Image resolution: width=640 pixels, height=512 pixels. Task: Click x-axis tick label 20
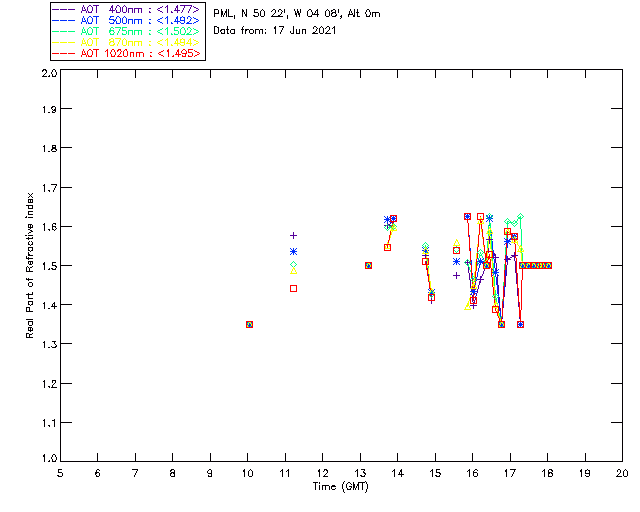pyautogui.click(x=622, y=473)
